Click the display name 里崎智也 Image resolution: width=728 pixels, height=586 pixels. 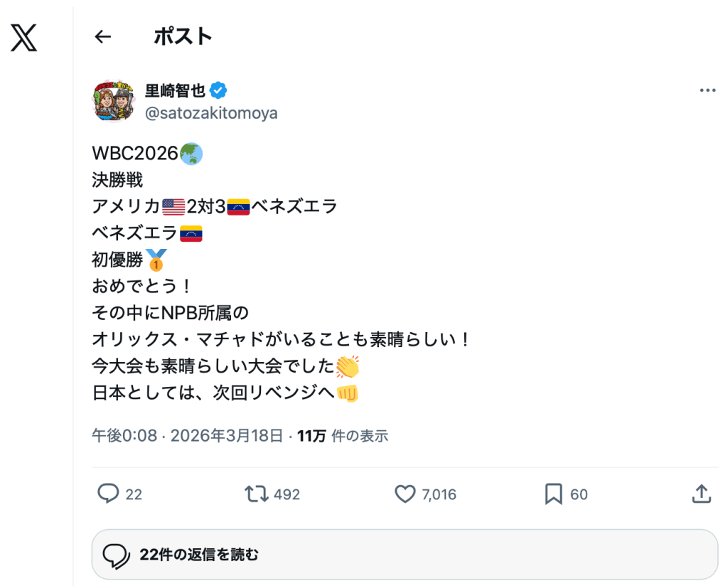pyautogui.click(x=175, y=90)
